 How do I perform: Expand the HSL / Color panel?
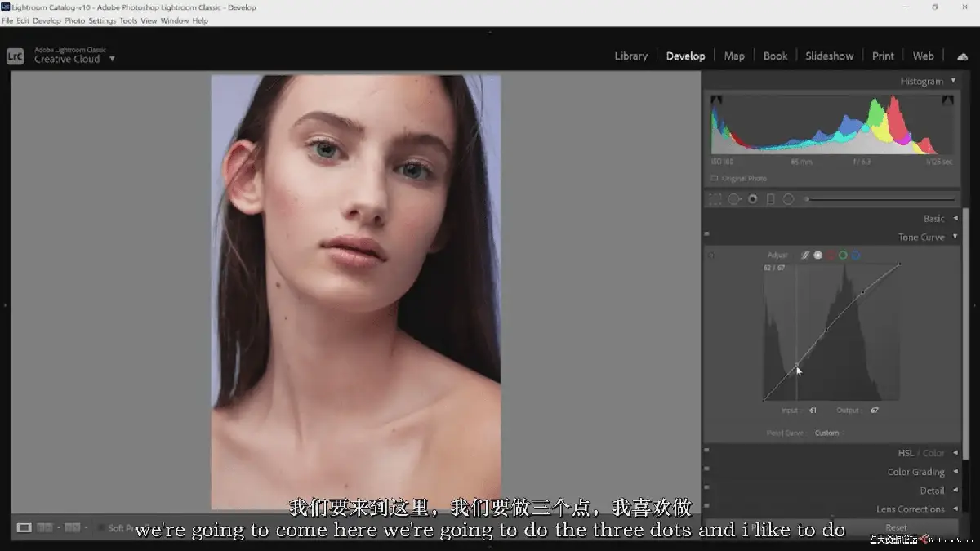tap(955, 453)
